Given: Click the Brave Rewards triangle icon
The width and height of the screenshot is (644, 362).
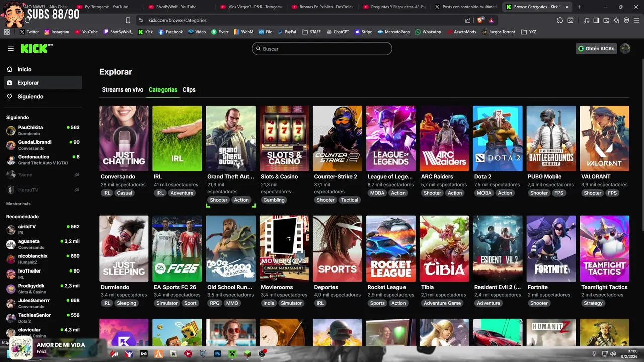Looking at the screenshot, I should [491, 20].
